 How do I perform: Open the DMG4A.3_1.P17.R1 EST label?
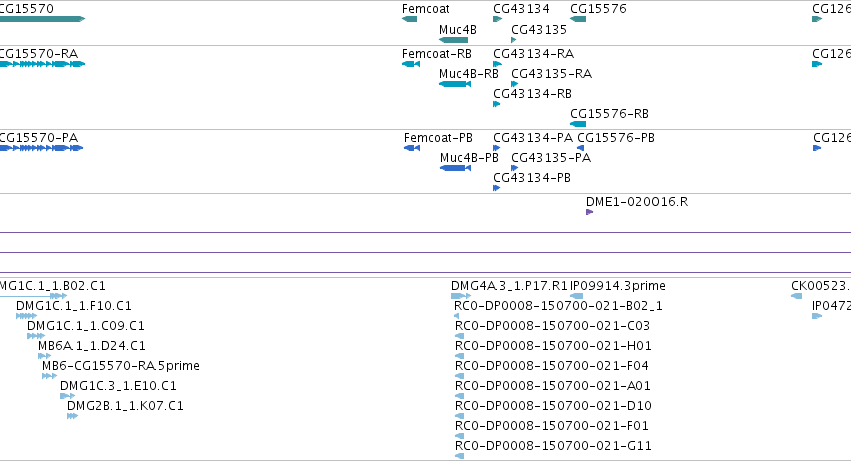coord(509,286)
